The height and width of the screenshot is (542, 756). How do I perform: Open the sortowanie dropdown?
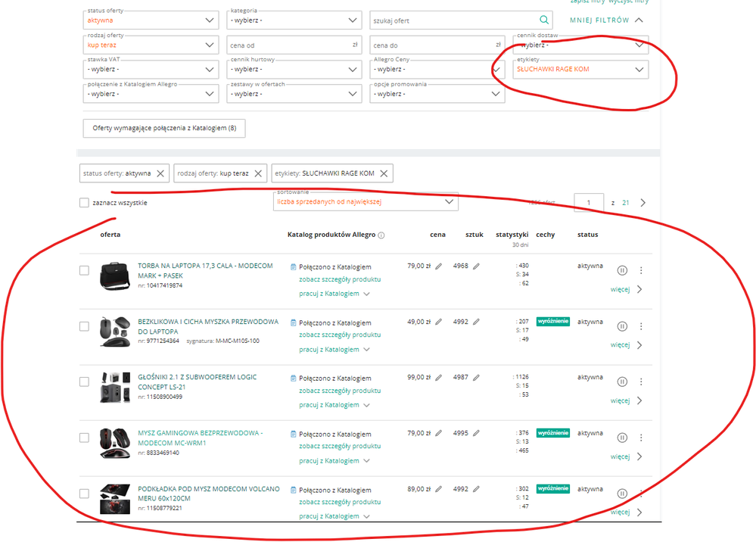(366, 202)
